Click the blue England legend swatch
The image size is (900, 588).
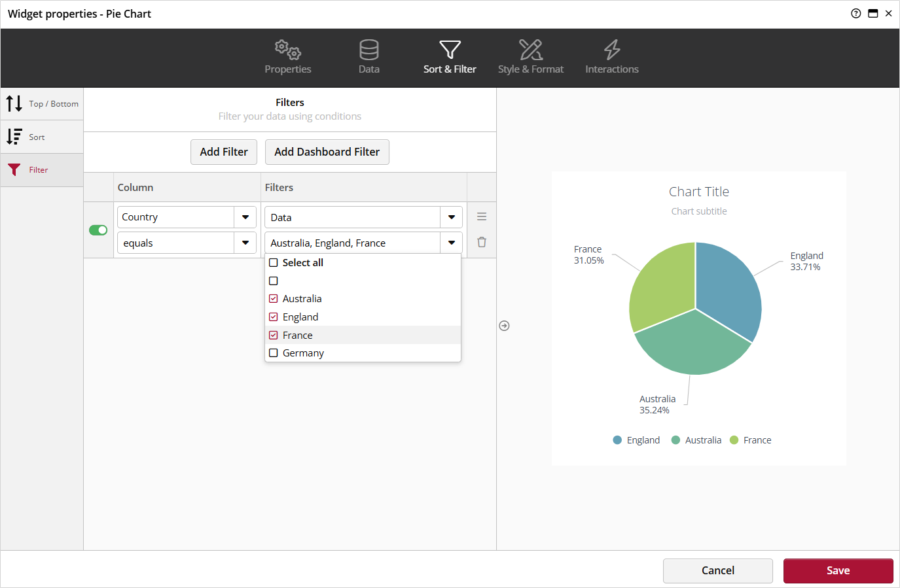pos(617,440)
